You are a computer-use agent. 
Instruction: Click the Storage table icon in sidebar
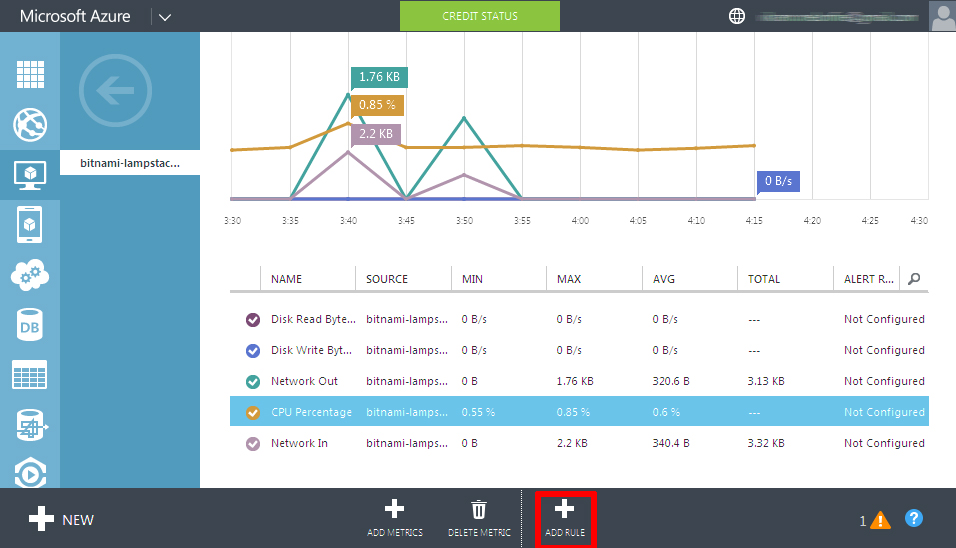click(30, 374)
